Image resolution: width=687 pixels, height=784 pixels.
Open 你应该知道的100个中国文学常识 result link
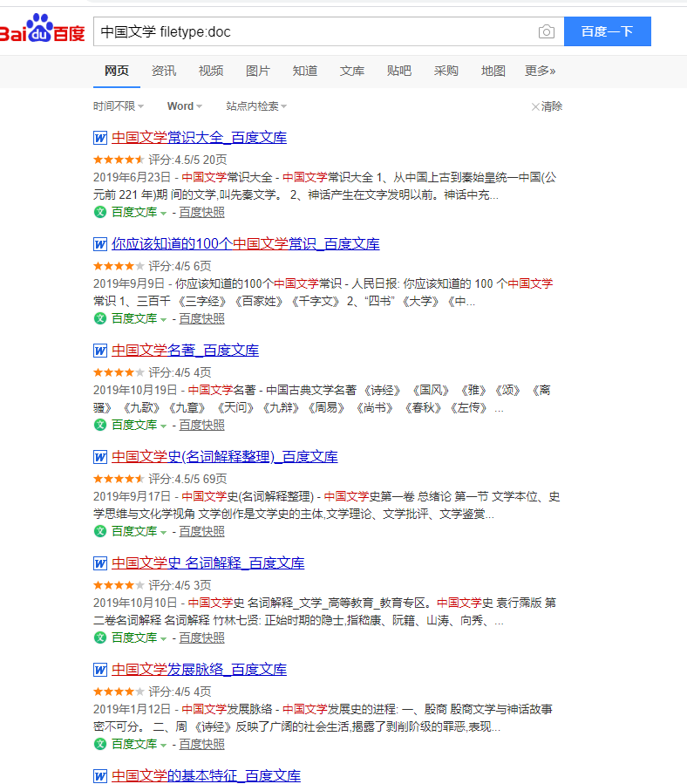[x=246, y=244]
